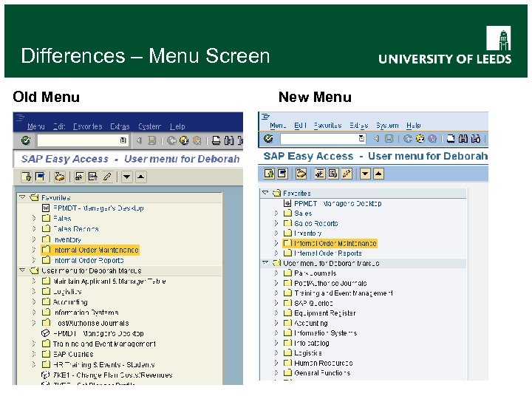
Task: Expand Human Resources arrow in New Menu
Action: tap(276, 363)
